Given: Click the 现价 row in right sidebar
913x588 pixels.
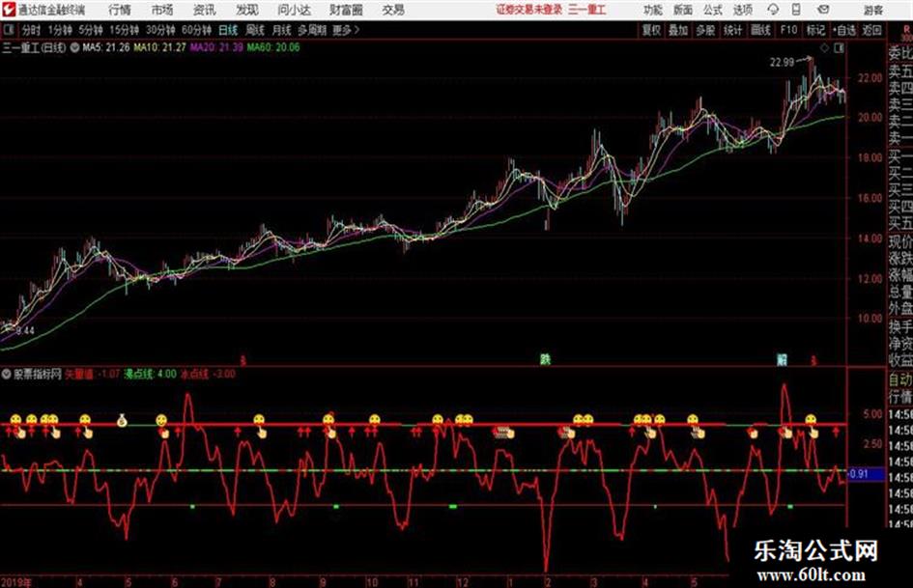Looking at the screenshot, I should (900, 241).
